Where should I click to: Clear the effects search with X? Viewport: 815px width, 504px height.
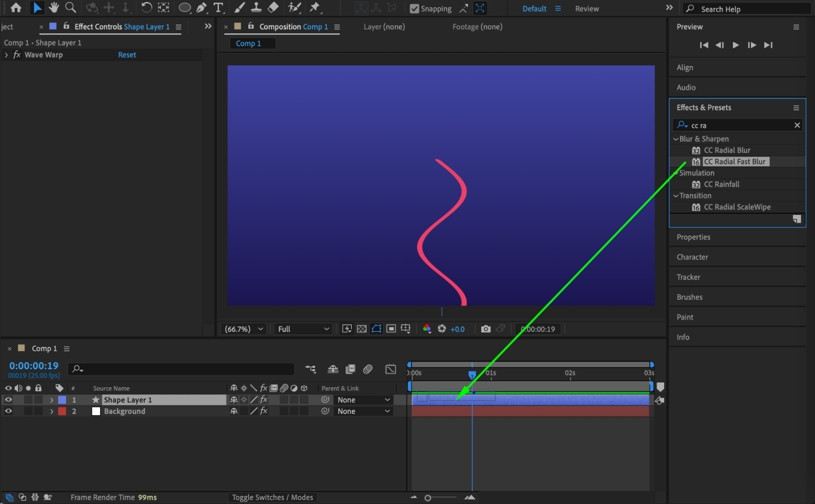pyautogui.click(x=797, y=125)
